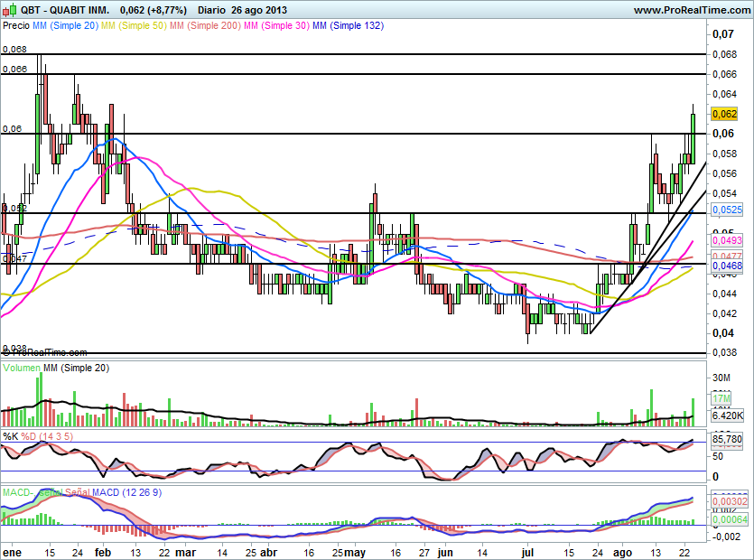Select the Volumen panel label
Screen dimensions: 754x560
22,369
